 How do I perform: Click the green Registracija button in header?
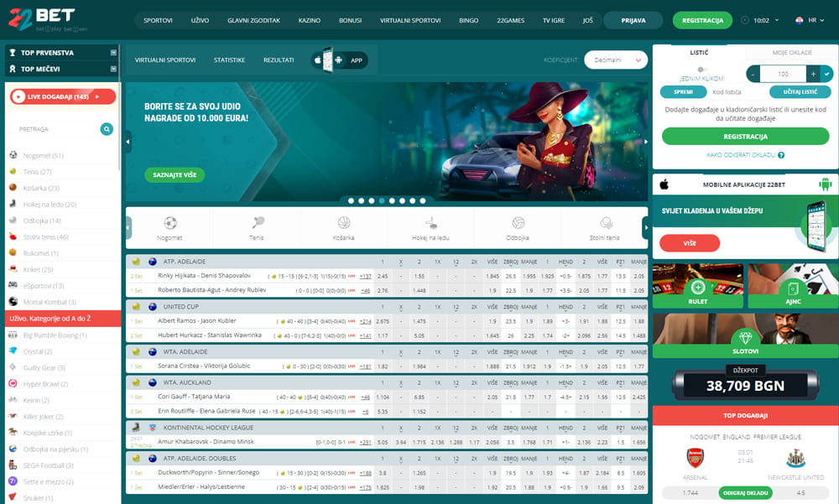[702, 20]
